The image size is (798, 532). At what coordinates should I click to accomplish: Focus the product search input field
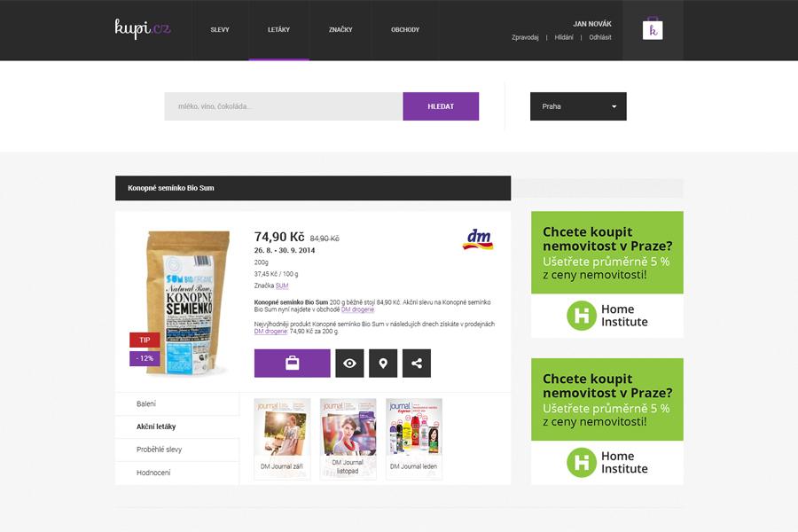coord(284,106)
